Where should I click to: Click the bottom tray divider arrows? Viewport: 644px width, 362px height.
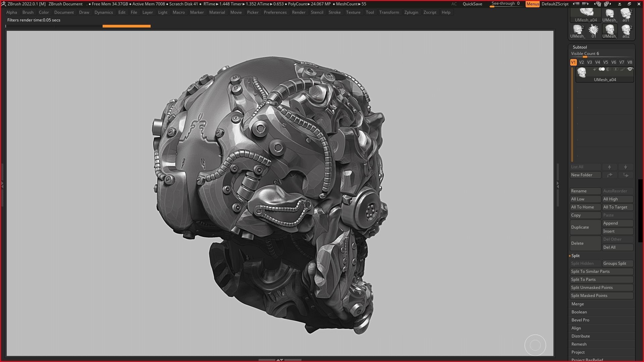(x=280, y=360)
